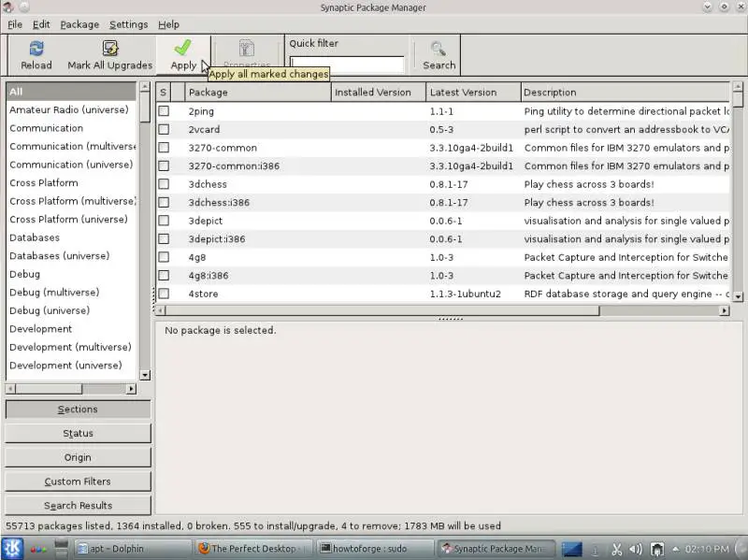The image size is (748, 560).
Task: Tick the checkbox for 4g8:i386
Action: (164, 275)
